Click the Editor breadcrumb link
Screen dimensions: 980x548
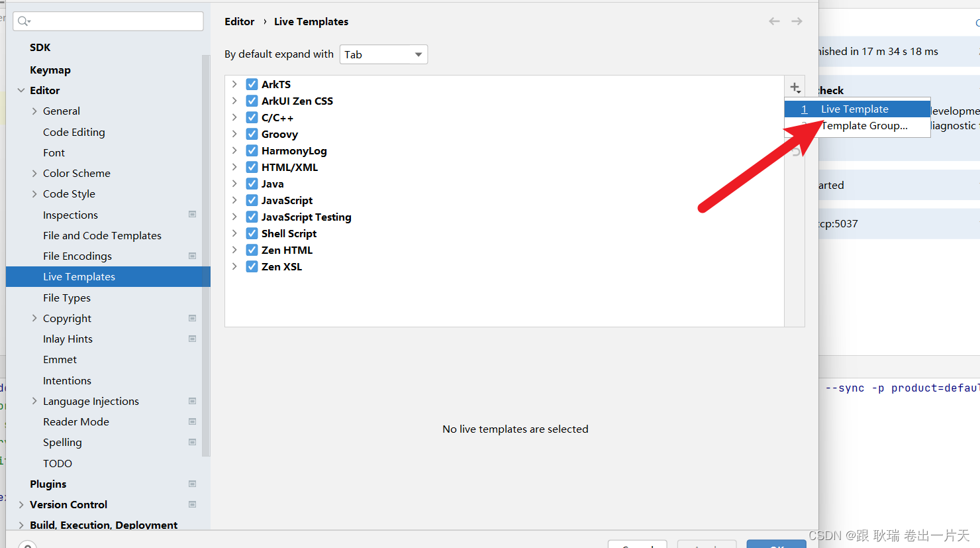pyautogui.click(x=239, y=21)
